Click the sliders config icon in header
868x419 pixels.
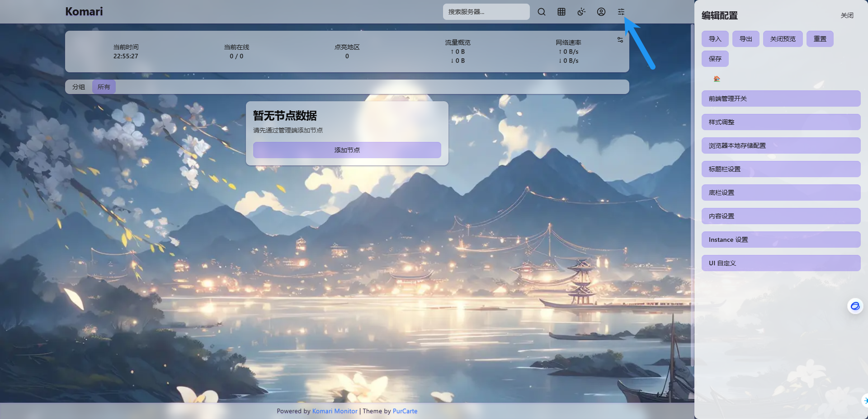621,12
